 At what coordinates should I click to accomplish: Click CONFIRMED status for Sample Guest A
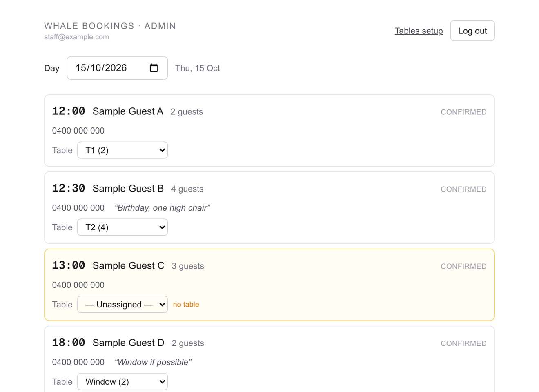[463, 112]
